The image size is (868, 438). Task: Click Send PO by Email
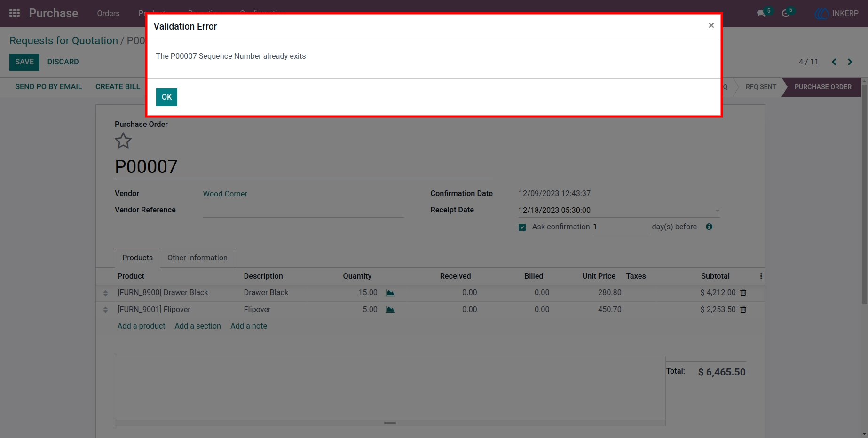coord(48,87)
